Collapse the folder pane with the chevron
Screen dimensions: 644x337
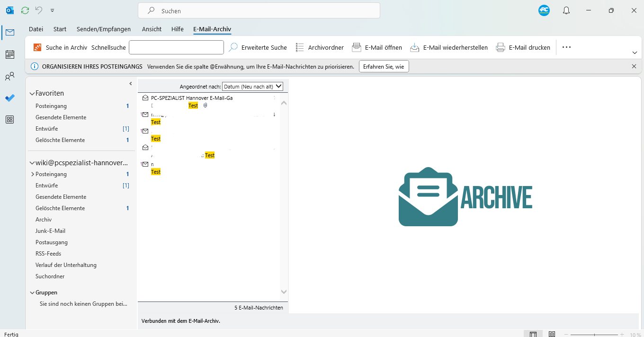pyautogui.click(x=131, y=83)
